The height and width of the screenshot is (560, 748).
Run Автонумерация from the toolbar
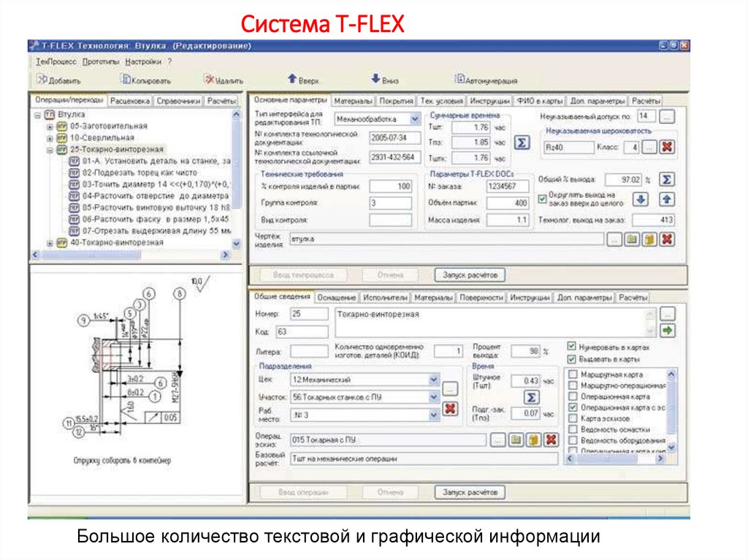(x=486, y=80)
